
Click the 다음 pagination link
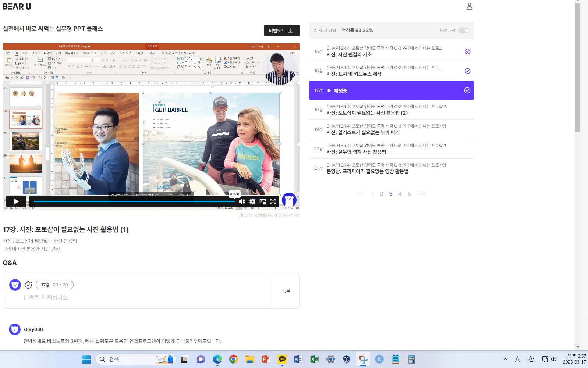(x=421, y=194)
